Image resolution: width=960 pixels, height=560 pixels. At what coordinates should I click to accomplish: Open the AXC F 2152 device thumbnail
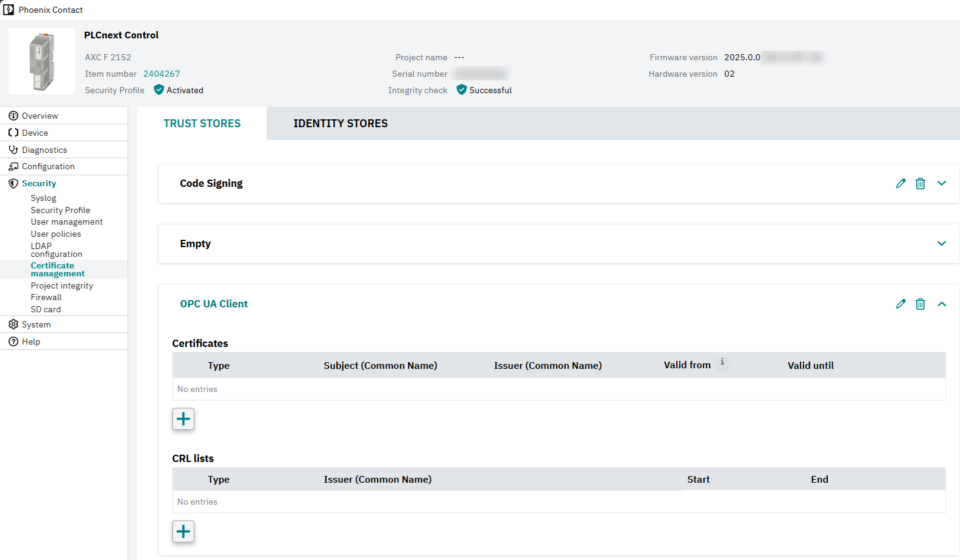pos(42,61)
